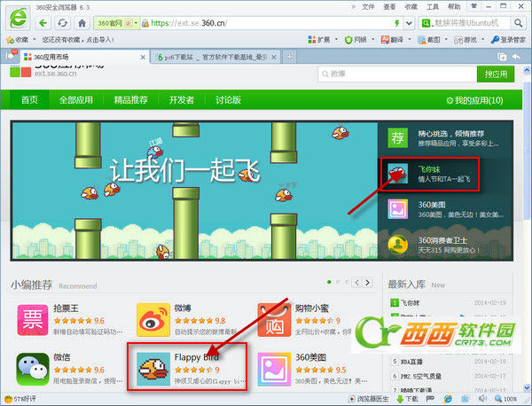Open the address bar history dropdown arrow
This screenshot has width=532, height=406.
pyautogui.click(x=409, y=23)
